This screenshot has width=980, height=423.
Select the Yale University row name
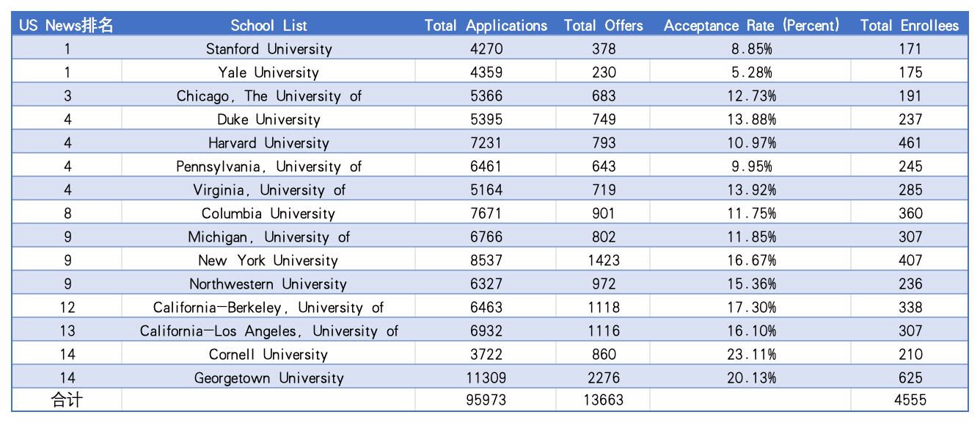pos(268,73)
